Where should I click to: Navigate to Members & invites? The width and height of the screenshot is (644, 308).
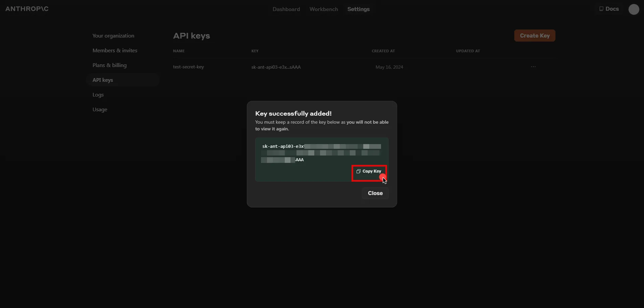point(115,50)
